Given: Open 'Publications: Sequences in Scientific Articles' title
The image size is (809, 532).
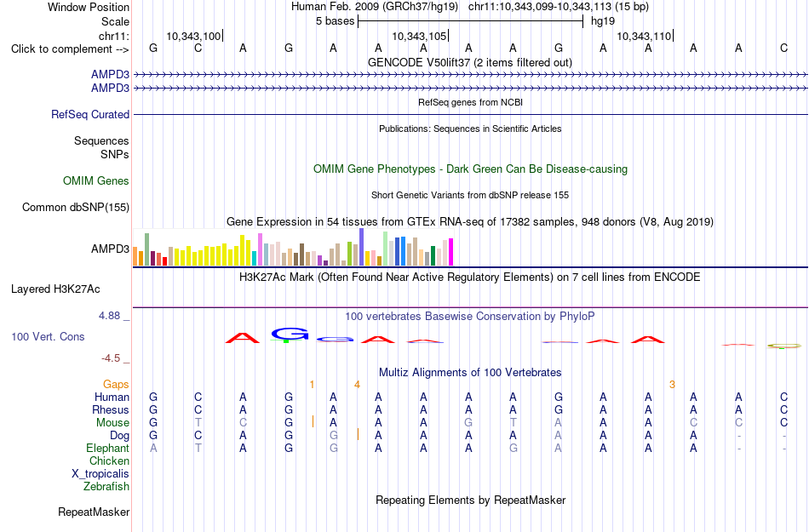Looking at the screenshot, I should tap(470, 129).
